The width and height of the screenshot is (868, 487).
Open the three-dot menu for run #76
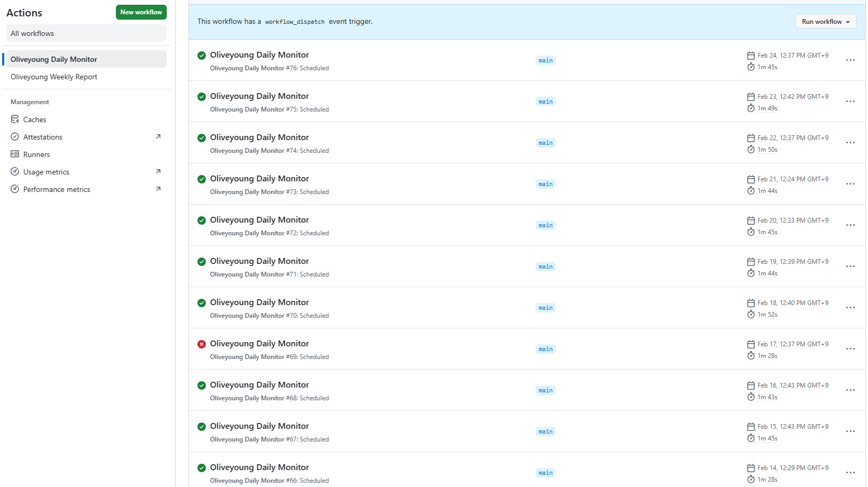click(x=850, y=60)
